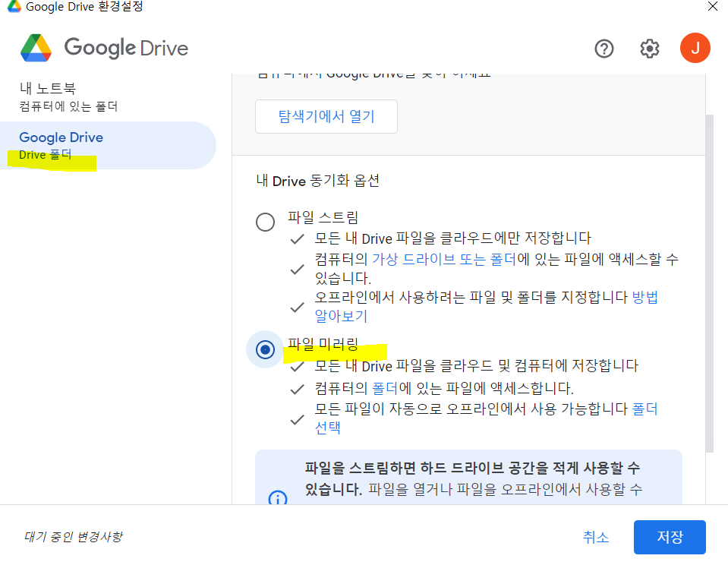Viewport: 728px width, 565px height.
Task: Click the 파일 스트림 label text
Action: click(x=323, y=217)
